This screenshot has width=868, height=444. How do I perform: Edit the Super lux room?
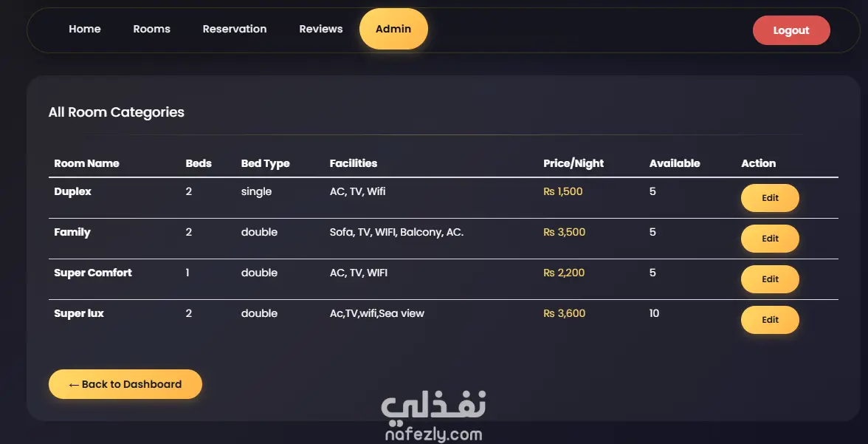[x=770, y=320]
